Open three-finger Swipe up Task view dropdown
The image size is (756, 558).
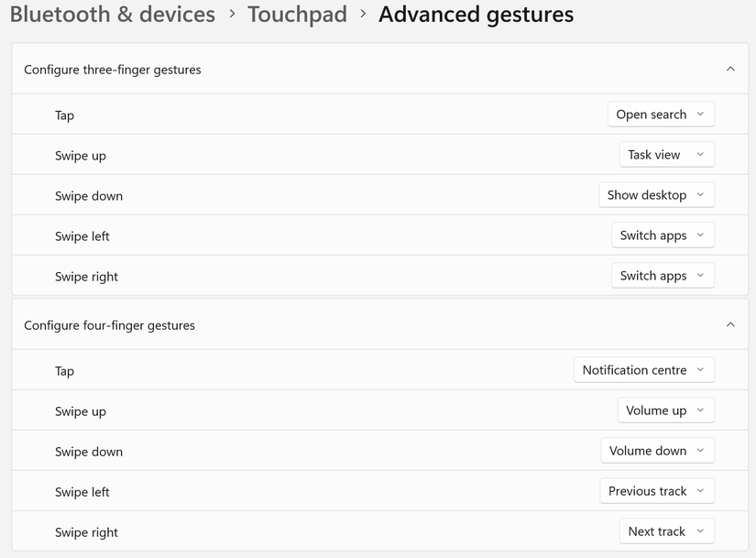click(x=666, y=155)
